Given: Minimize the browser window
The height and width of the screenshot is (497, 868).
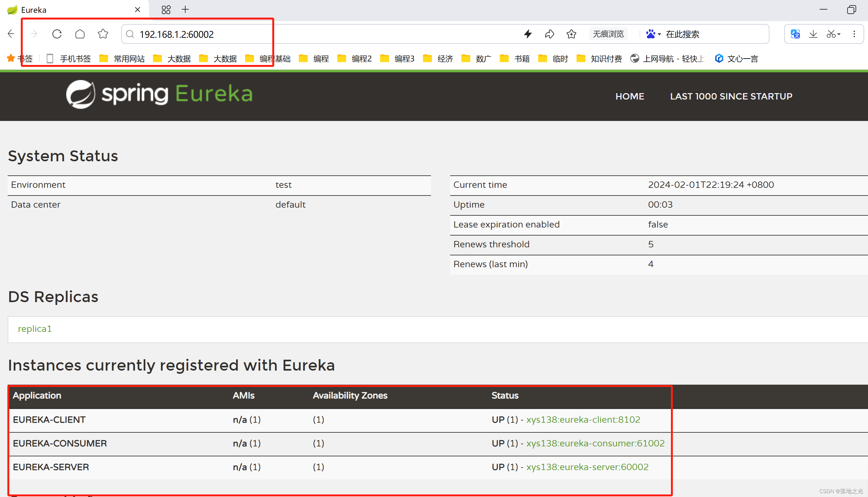Looking at the screenshot, I should pos(823,9).
